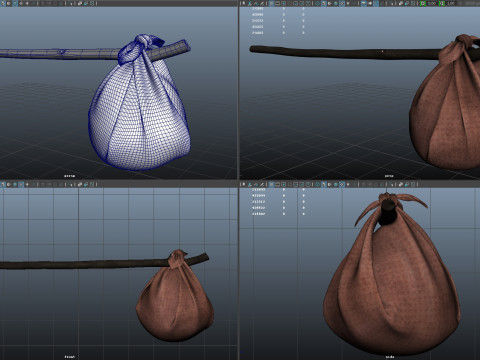Toggle X-Ray Active Components in top-right persp panel
The height and width of the screenshot is (360, 480).
(x=407, y=3)
